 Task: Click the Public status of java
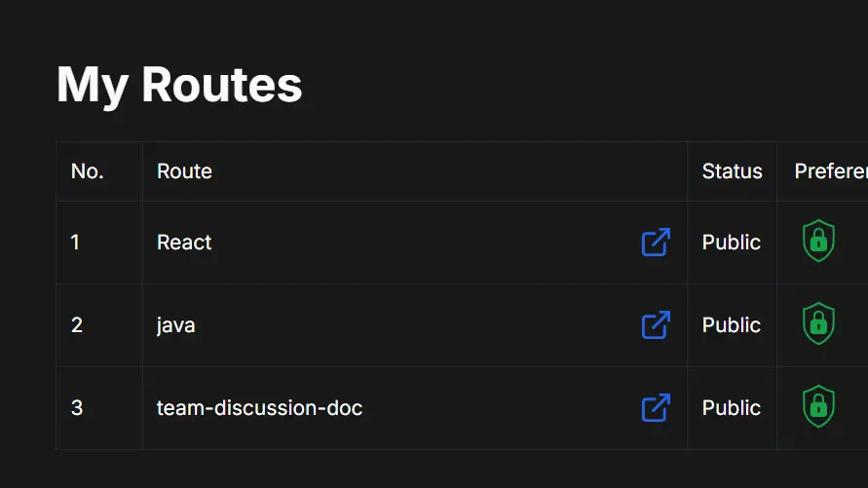pyautogui.click(x=731, y=325)
